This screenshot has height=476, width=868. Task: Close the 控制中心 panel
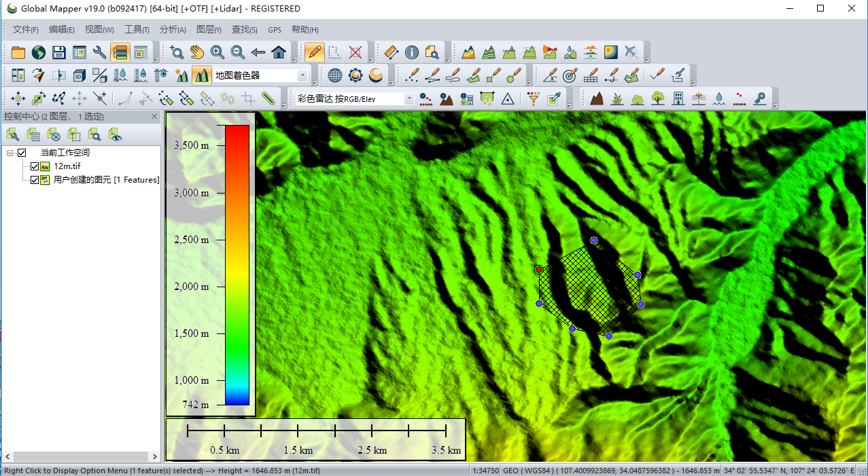(x=154, y=116)
